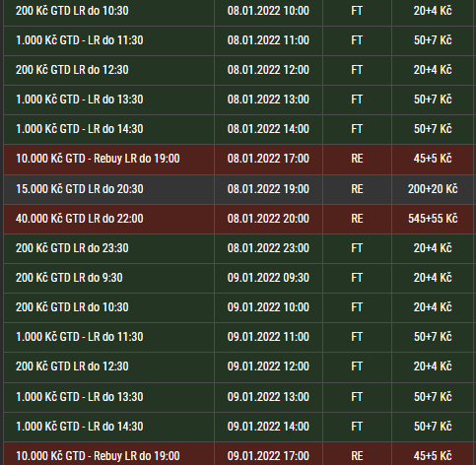Click date cell 09.01.2022 10:00

[268, 307]
